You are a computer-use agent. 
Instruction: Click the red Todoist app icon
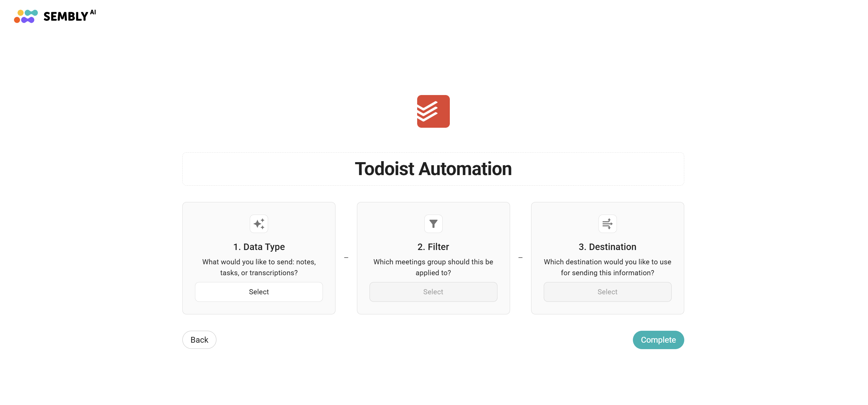(433, 111)
